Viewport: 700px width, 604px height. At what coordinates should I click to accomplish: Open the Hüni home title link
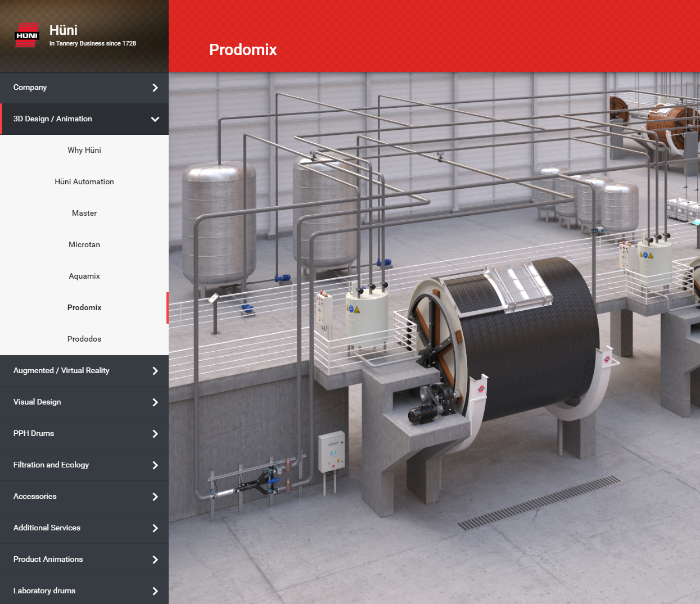[63, 30]
